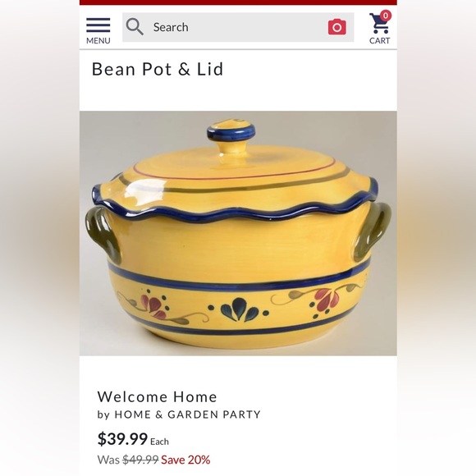The image size is (476, 476).
Task: Enlarge the bean pot product photo
Action: pos(238,233)
